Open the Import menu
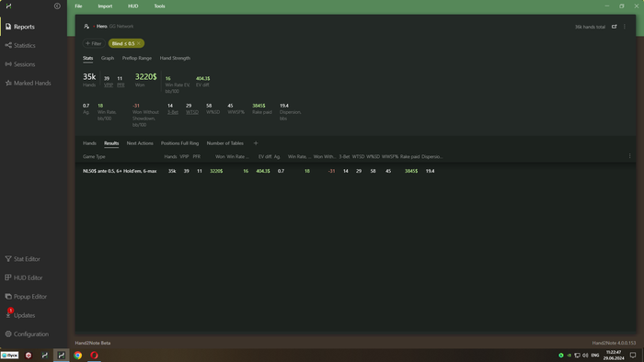This screenshot has height=362, width=644. click(105, 6)
